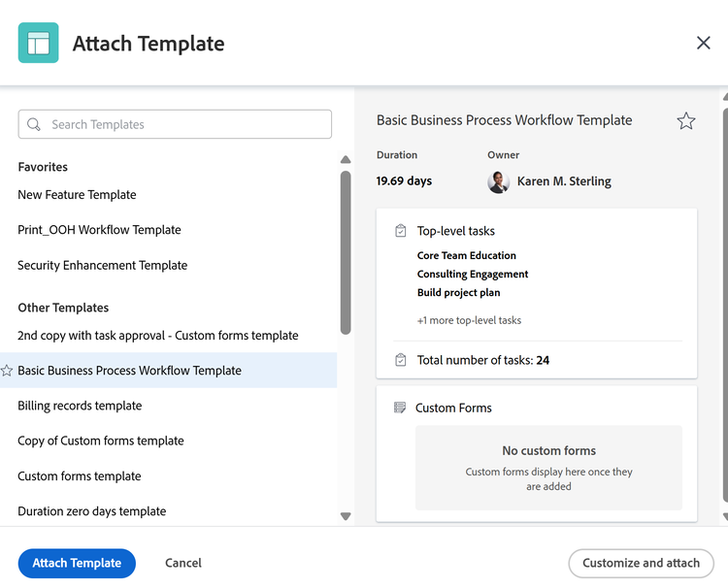Click the teal template icon in header
This screenshot has height=588, width=728.
[x=38, y=43]
